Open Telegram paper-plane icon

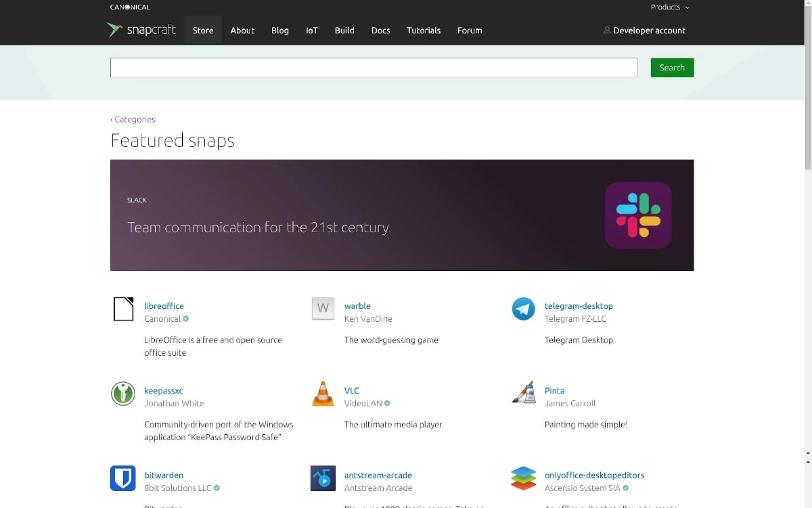tap(523, 309)
